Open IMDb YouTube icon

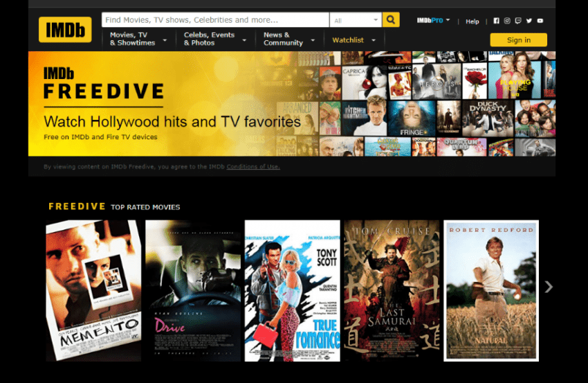[x=540, y=21]
